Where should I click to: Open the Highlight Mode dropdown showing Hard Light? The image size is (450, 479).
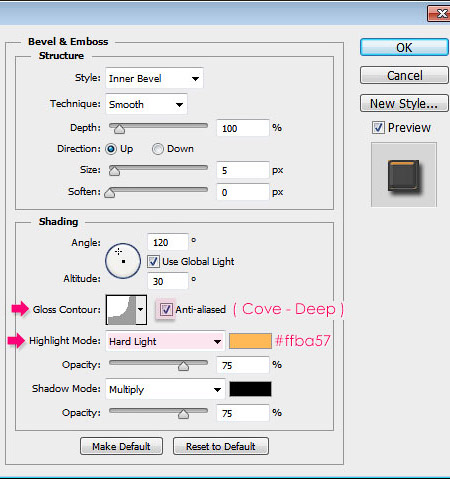coord(165,341)
